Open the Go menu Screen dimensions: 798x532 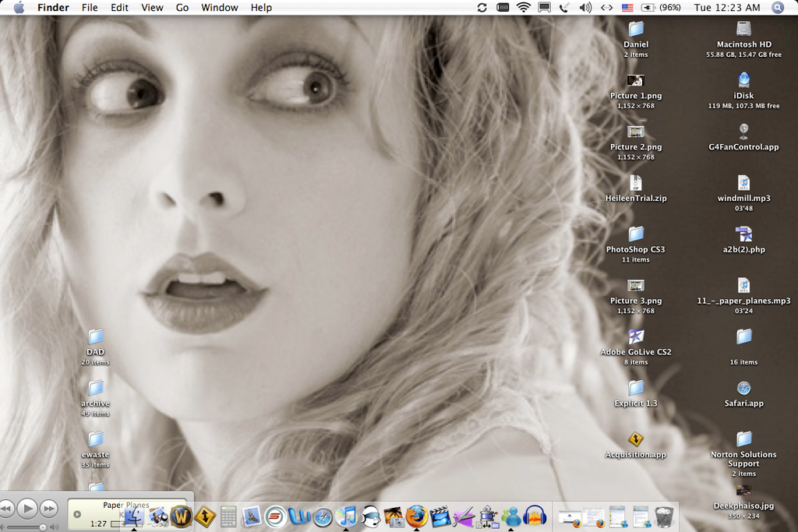(182, 7)
